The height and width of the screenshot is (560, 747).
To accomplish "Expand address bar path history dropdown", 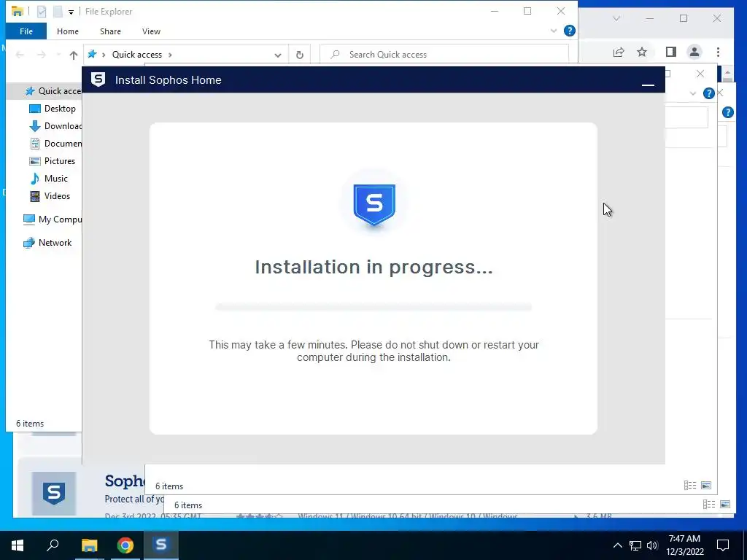I will click(278, 55).
